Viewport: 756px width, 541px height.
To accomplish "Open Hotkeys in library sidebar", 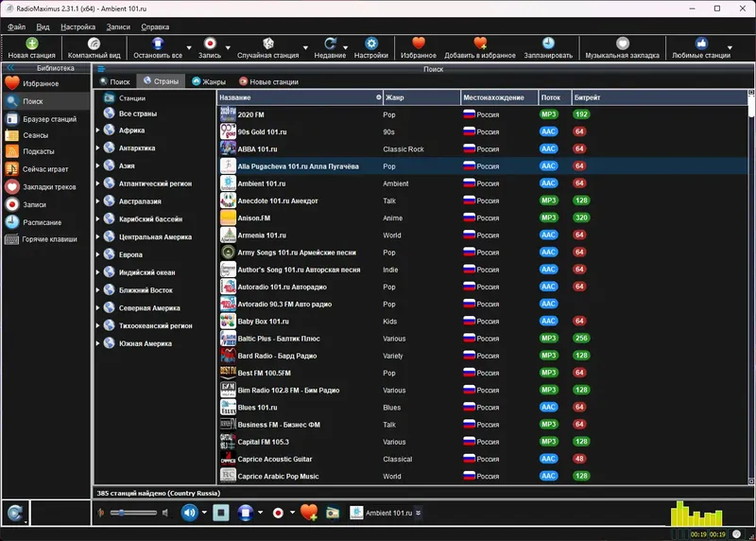I will 45,239.
